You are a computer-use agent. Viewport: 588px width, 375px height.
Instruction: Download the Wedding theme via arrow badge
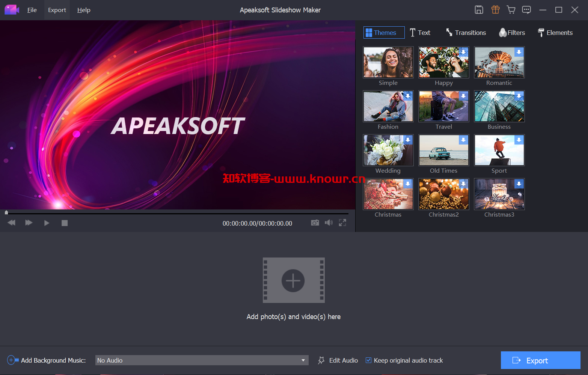(x=408, y=140)
